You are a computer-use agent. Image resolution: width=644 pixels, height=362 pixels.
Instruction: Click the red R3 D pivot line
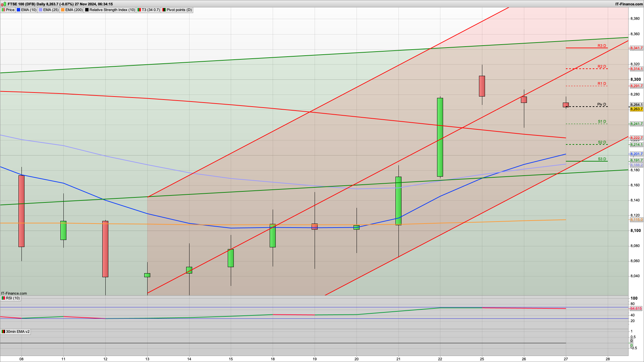587,48
